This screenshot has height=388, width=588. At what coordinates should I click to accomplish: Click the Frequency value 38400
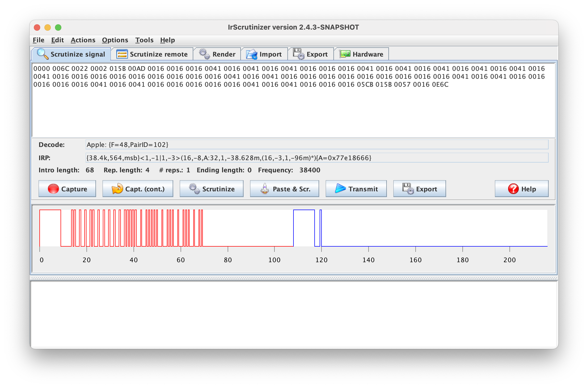[x=310, y=170]
